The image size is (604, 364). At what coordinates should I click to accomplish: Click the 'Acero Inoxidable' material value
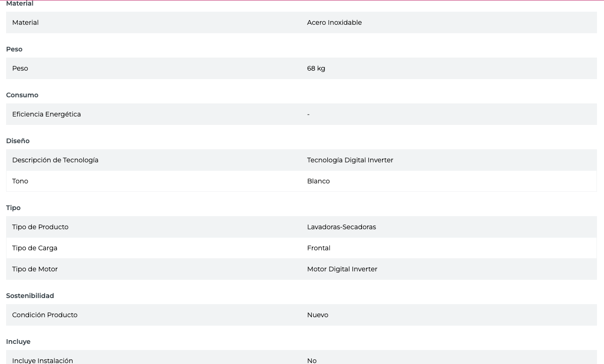334,22
